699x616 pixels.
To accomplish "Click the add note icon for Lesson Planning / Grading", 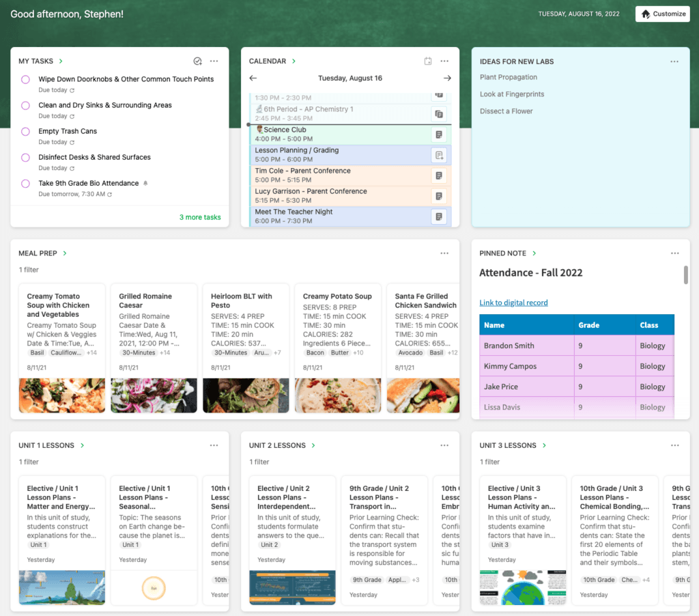I will coord(439,155).
